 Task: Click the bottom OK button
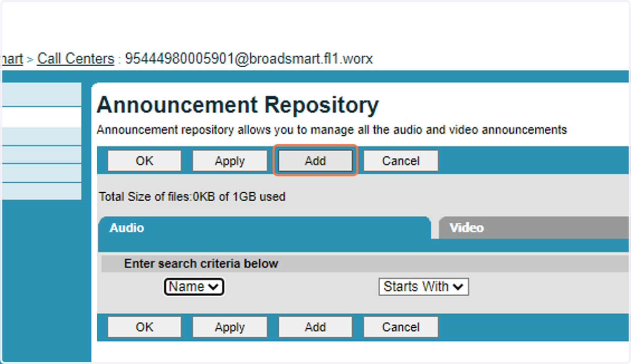pyautogui.click(x=145, y=327)
